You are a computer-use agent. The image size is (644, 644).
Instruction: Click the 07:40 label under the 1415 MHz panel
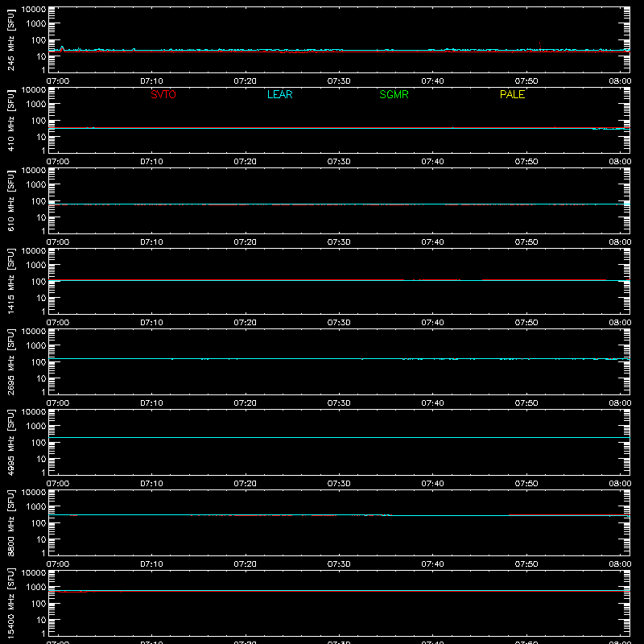pos(432,323)
